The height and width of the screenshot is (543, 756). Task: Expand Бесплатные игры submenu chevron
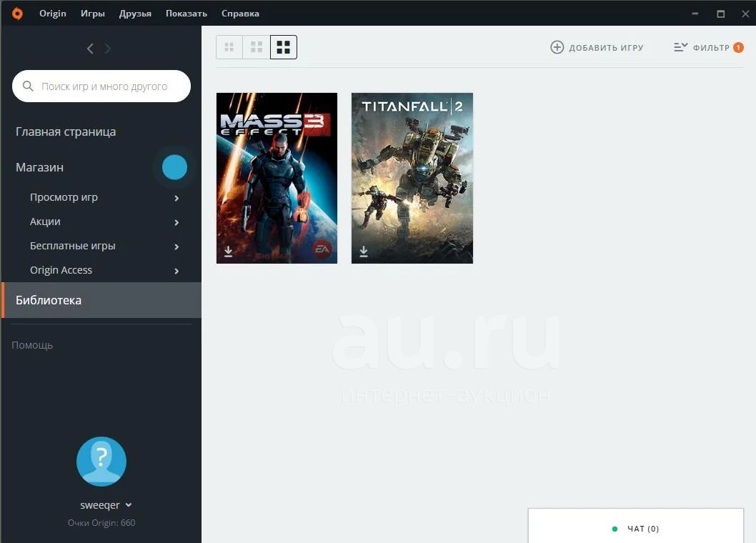pyautogui.click(x=176, y=246)
